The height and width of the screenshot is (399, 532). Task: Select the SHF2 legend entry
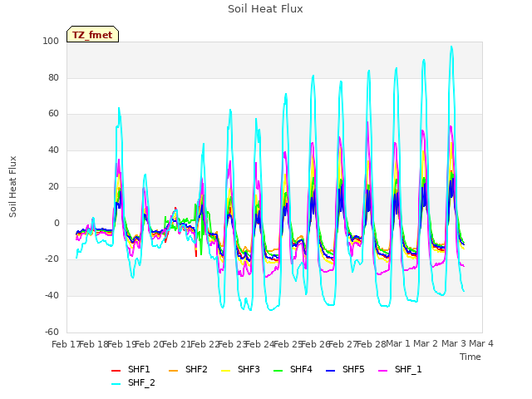[x=188, y=369]
